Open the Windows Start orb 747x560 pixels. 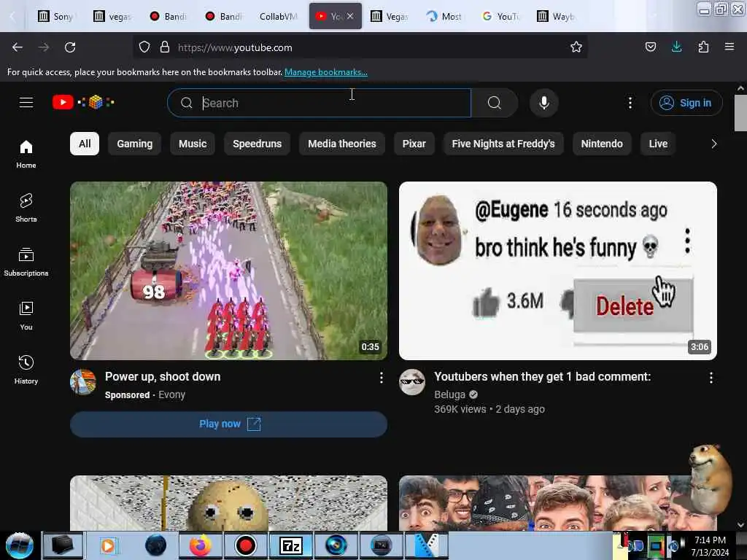(20, 545)
